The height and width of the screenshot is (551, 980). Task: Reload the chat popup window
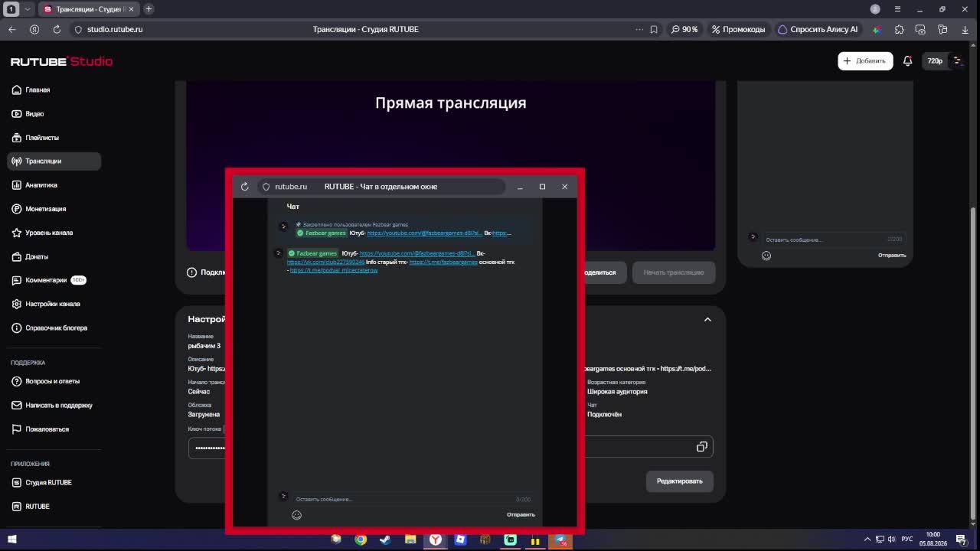coord(244,187)
